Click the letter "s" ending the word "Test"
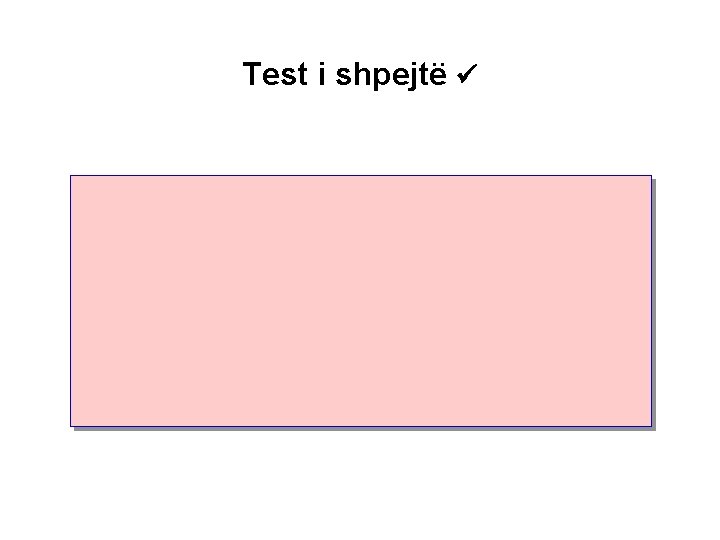 [x=287, y=76]
